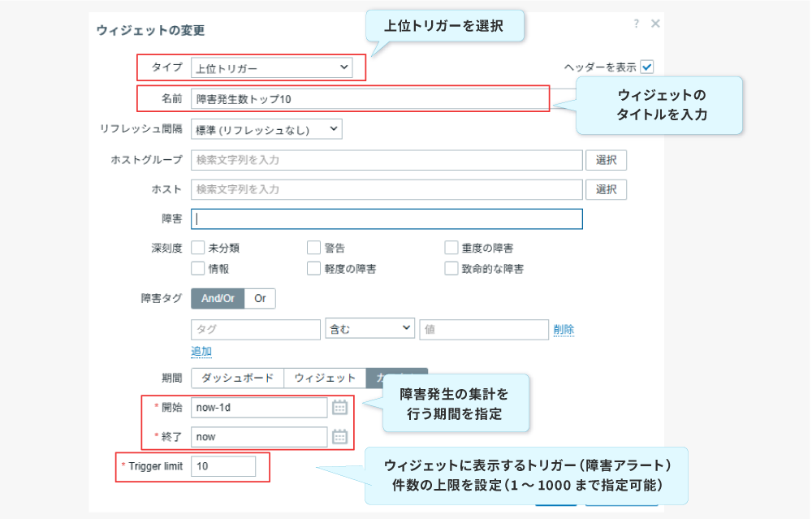Check the 致命的な障害 severity box

point(451,268)
